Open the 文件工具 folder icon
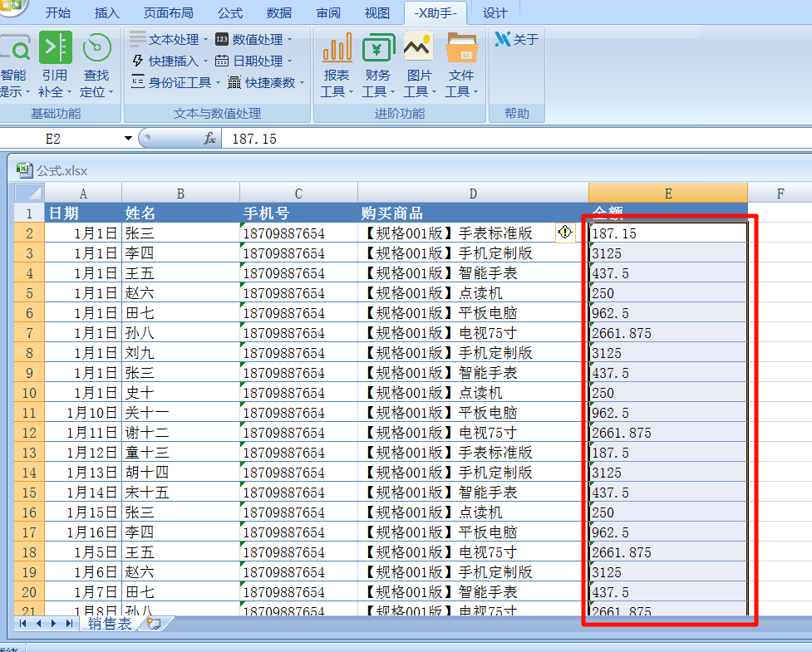Viewport: 812px width, 652px height. pyautogui.click(x=461, y=47)
